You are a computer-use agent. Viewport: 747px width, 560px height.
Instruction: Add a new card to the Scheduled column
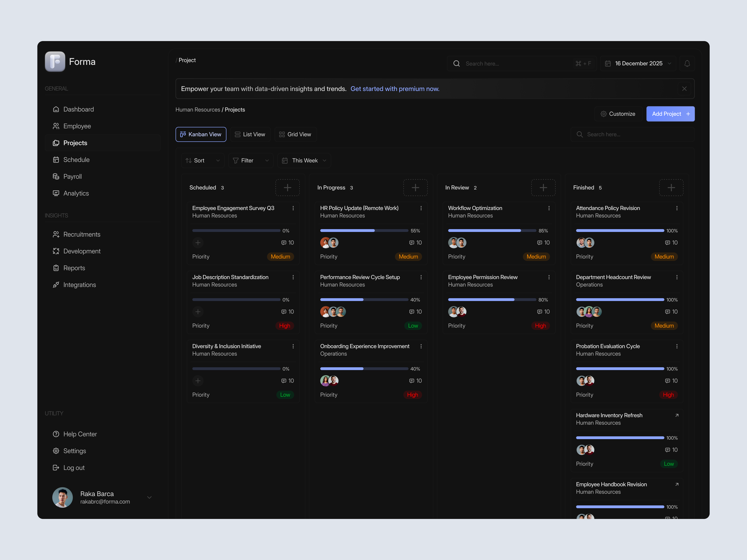(x=287, y=187)
